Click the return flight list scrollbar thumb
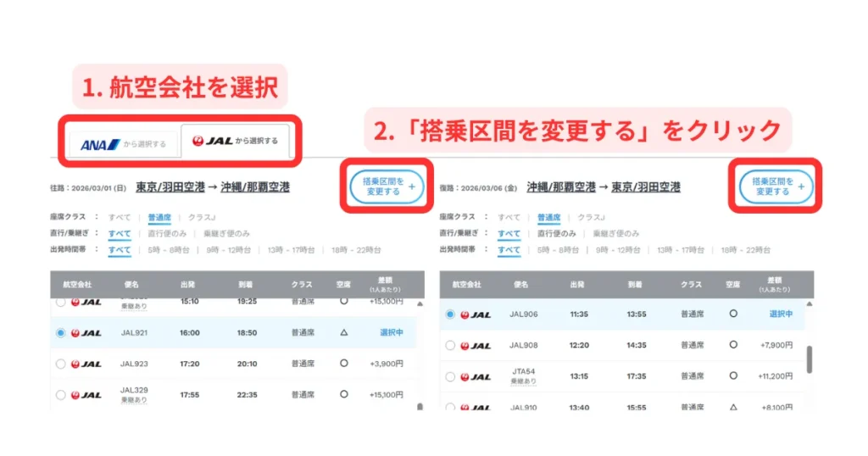868x456 pixels. click(809, 359)
